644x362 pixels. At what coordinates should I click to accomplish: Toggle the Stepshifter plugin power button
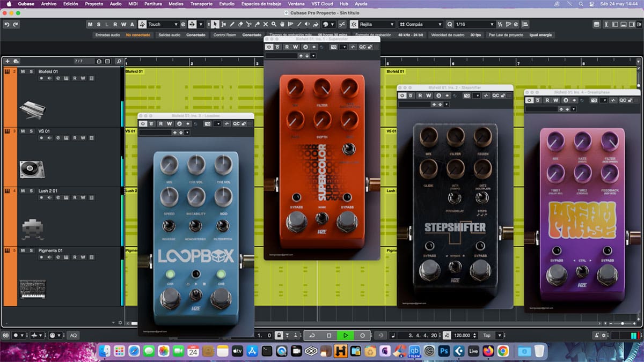click(403, 95)
